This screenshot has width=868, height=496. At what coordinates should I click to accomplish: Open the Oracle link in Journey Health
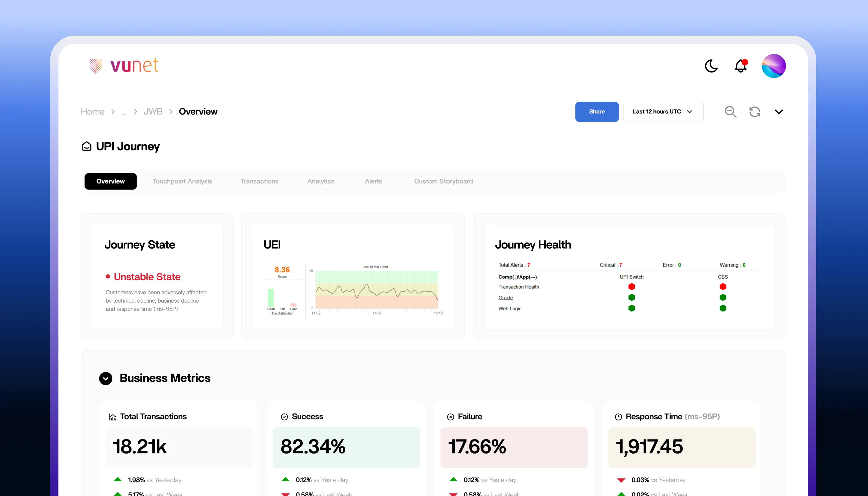505,298
